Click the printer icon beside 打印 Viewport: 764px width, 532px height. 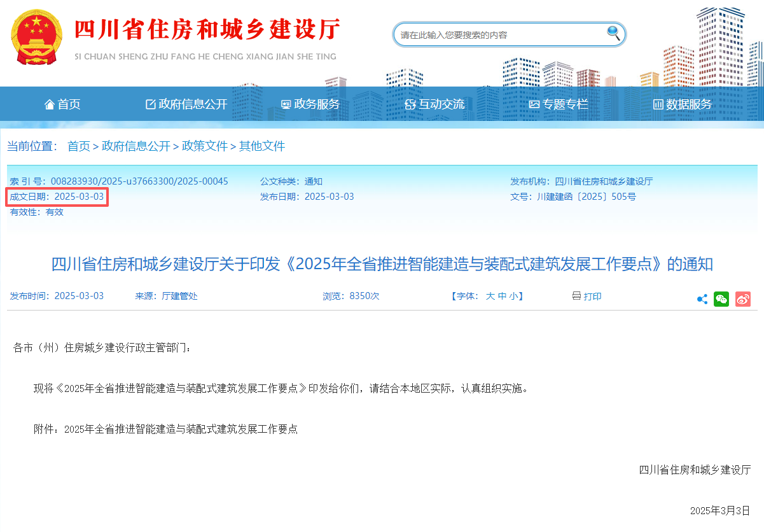click(576, 296)
